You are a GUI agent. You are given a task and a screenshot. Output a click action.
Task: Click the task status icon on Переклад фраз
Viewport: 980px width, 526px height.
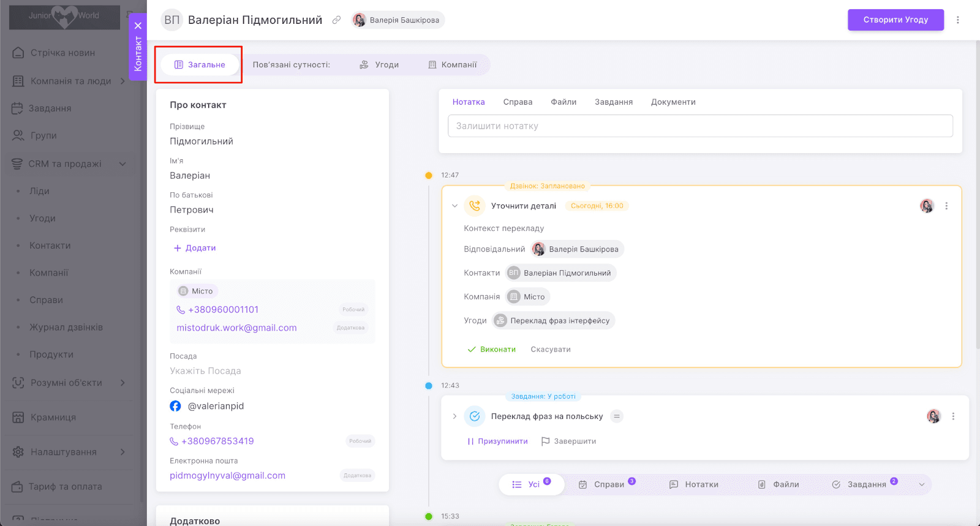click(474, 416)
